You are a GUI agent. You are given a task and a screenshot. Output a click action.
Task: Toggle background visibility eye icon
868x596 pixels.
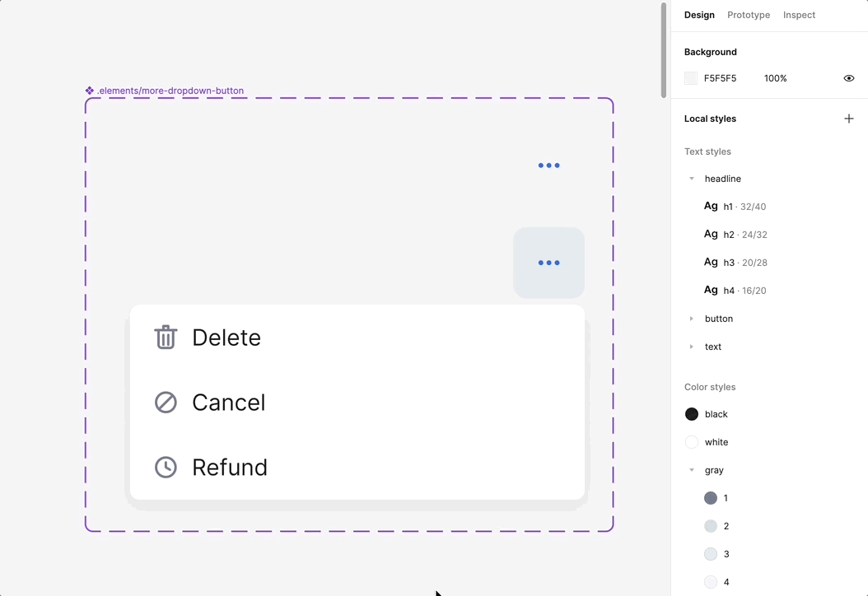point(848,78)
